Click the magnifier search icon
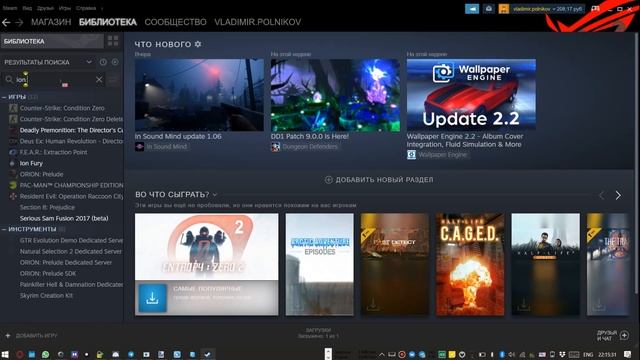The image size is (640, 360). click(x=9, y=80)
